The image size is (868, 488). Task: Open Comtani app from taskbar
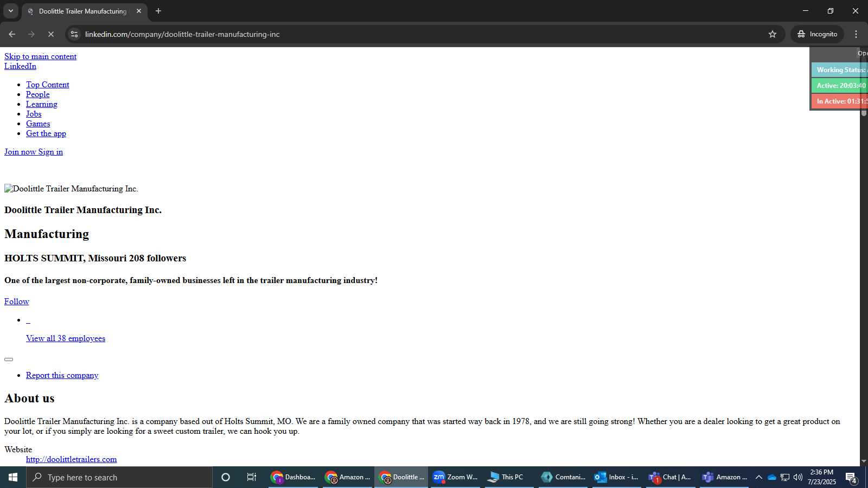(563, 477)
